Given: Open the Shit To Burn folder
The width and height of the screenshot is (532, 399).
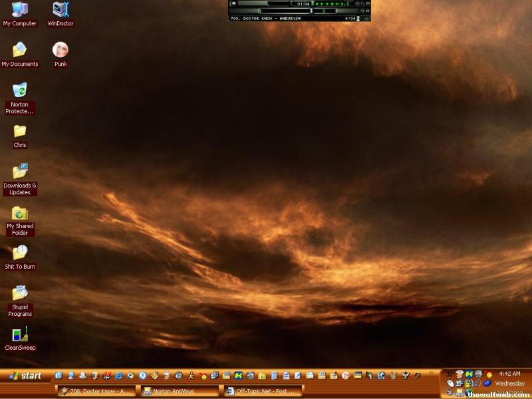Looking at the screenshot, I should [20, 253].
